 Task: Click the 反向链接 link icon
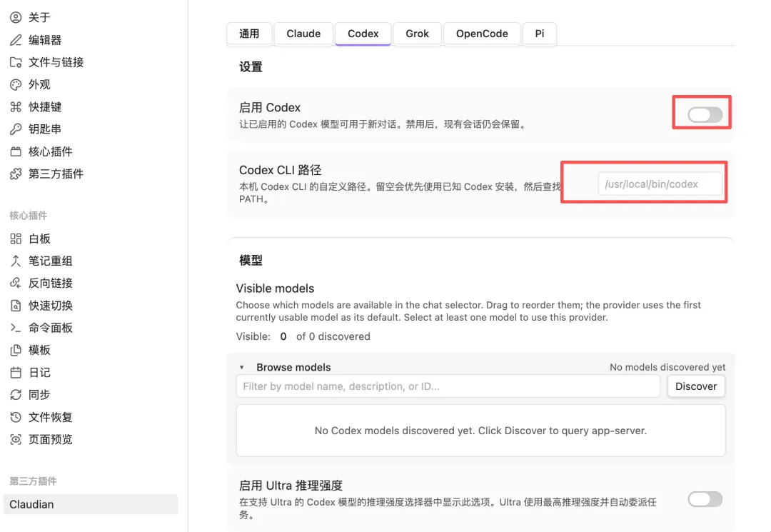tap(16, 283)
